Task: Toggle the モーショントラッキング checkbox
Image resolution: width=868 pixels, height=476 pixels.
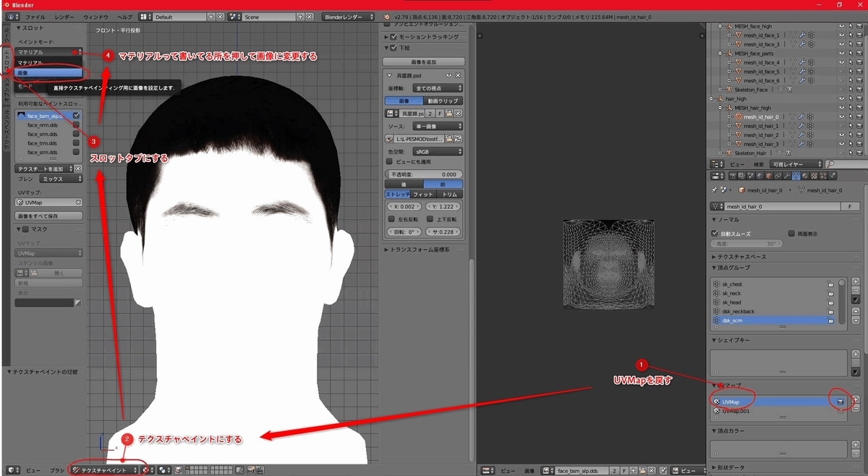Action: (393, 37)
